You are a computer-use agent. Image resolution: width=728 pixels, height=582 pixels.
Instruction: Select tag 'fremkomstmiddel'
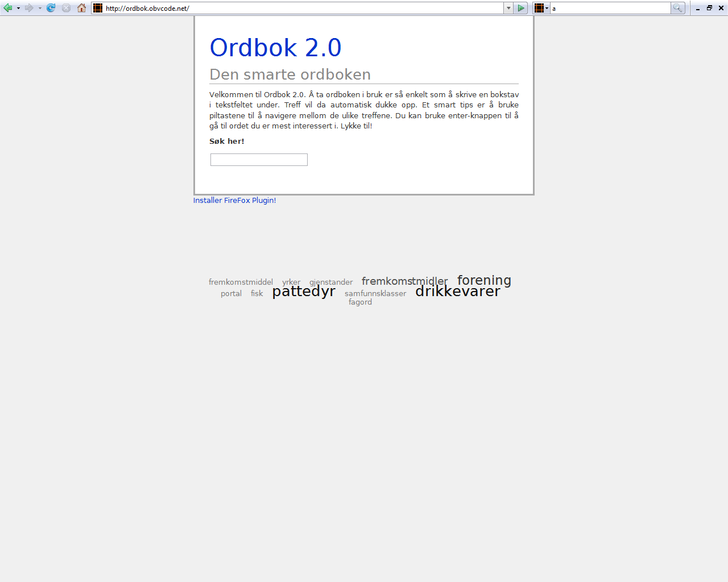click(241, 282)
